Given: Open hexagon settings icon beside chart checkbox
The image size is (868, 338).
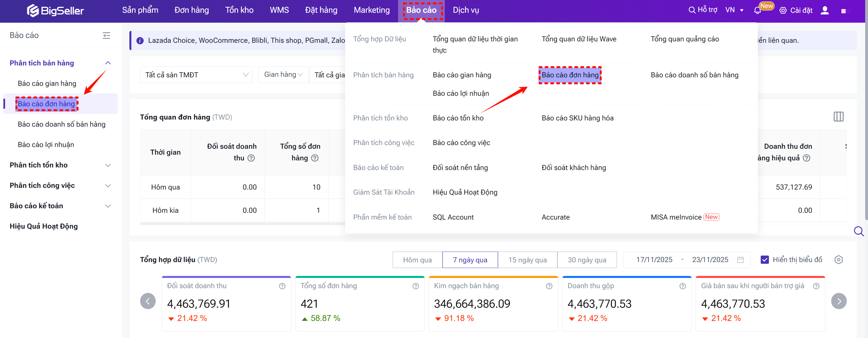Looking at the screenshot, I should pyautogui.click(x=838, y=260).
